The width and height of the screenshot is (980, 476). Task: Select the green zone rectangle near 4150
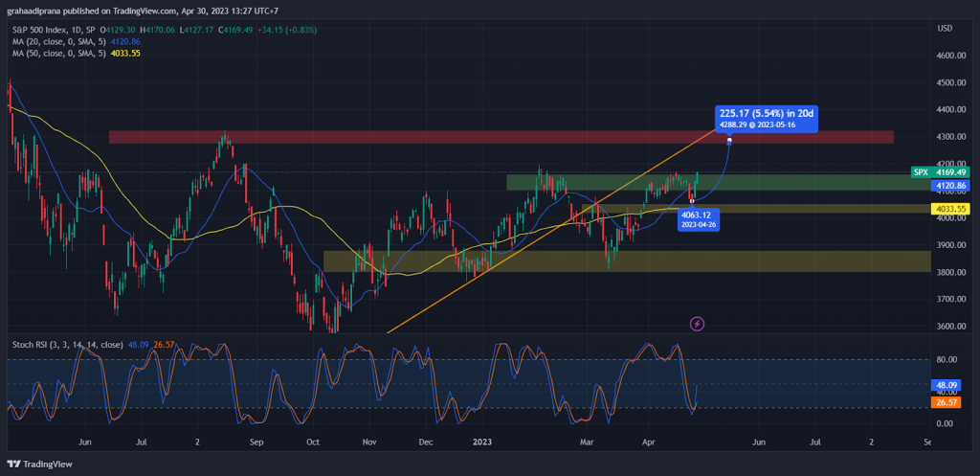pos(718,182)
